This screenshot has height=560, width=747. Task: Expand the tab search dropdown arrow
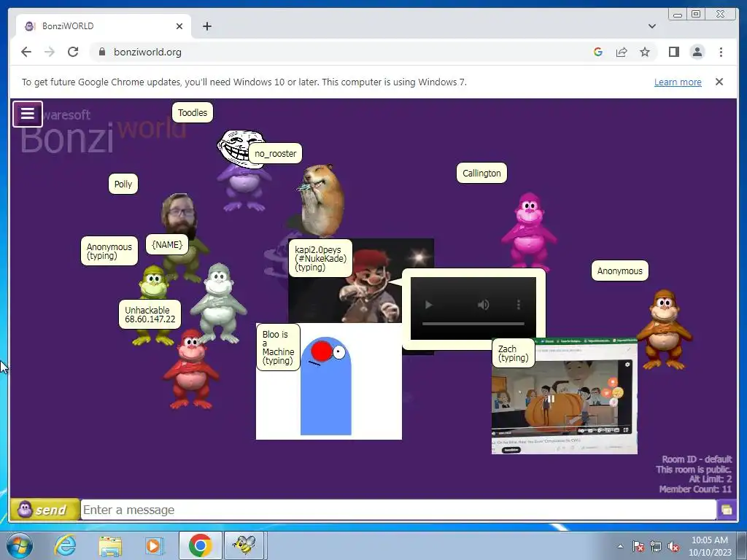pyautogui.click(x=652, y=26)
